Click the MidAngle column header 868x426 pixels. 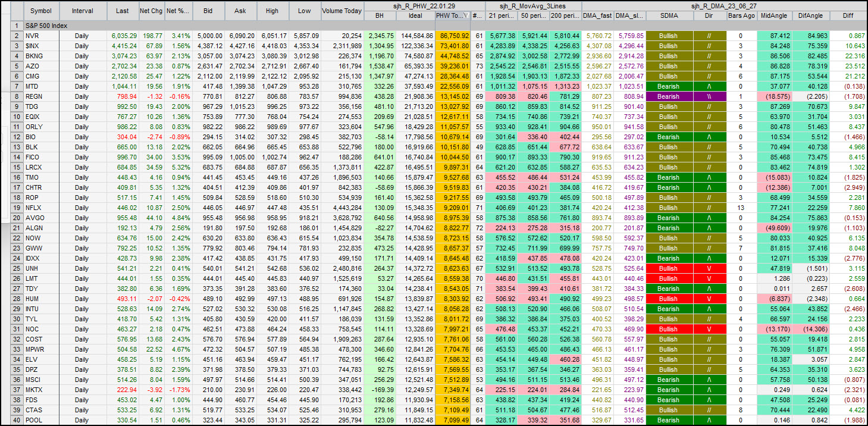coord(775,15)
